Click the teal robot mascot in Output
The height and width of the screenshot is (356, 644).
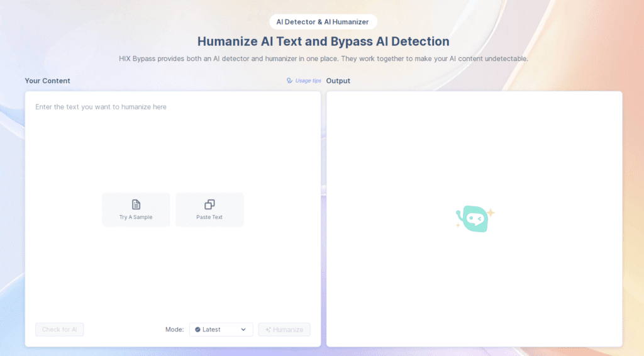point(475,219)
